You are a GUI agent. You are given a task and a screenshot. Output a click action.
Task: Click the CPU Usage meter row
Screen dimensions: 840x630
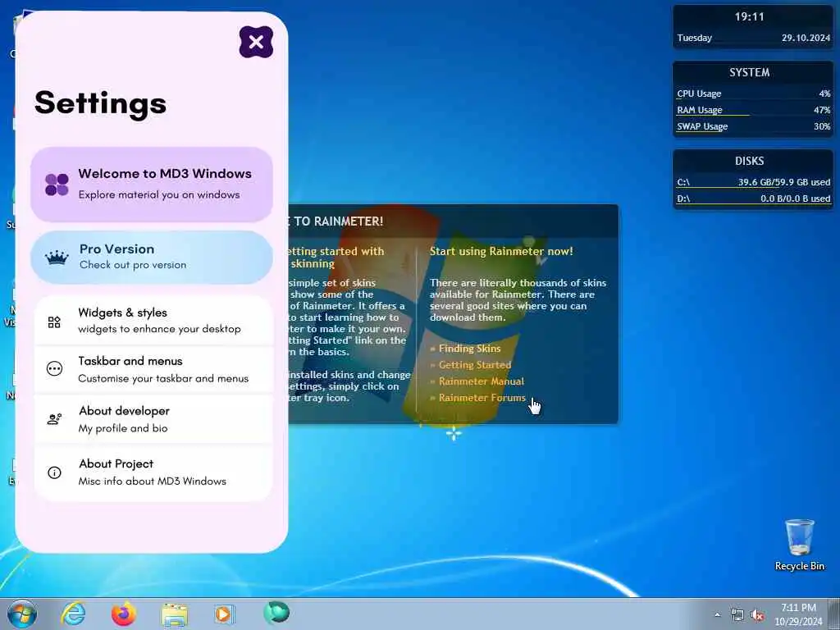pos(753,94)
